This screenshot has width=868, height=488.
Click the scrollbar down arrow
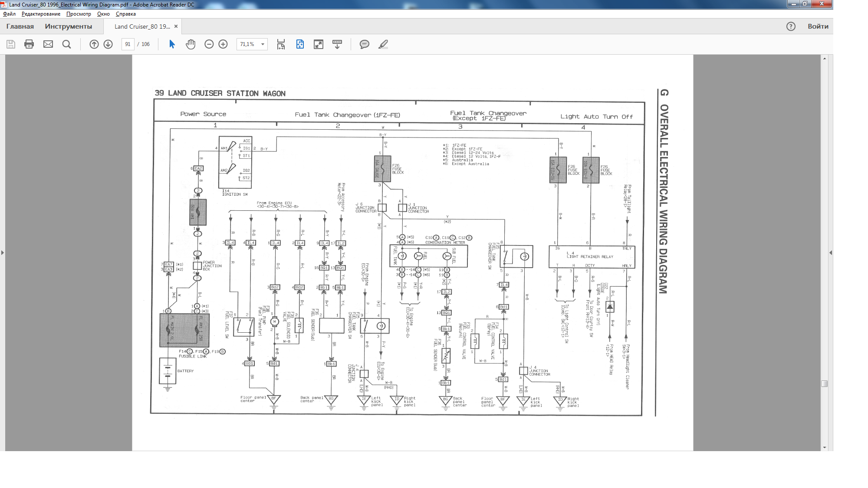pos(825,447)
